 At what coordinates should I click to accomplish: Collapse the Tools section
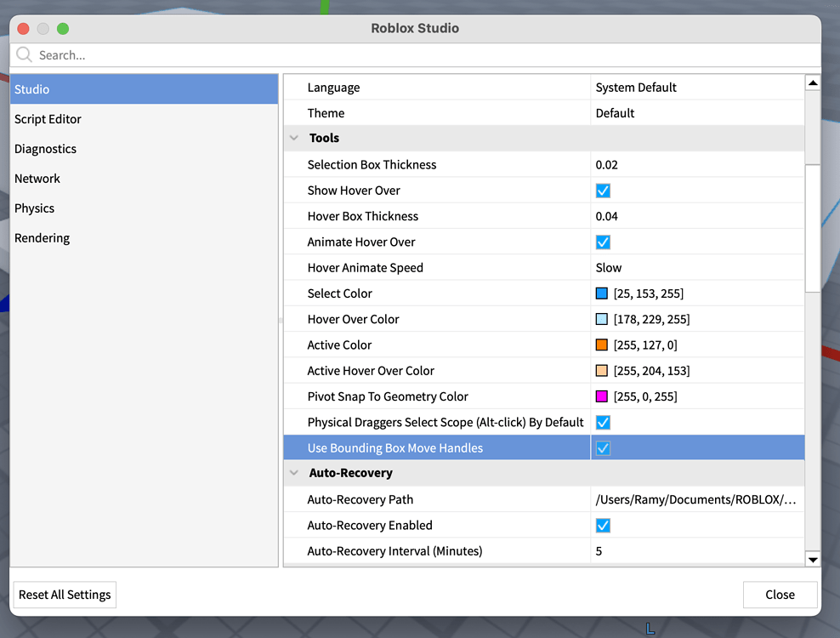(294, 138)
